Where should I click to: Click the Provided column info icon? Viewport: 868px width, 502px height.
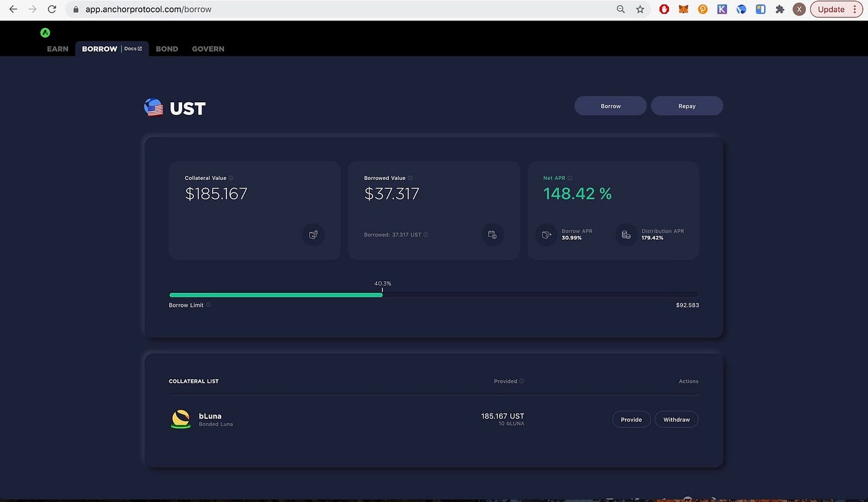[521, 381]
